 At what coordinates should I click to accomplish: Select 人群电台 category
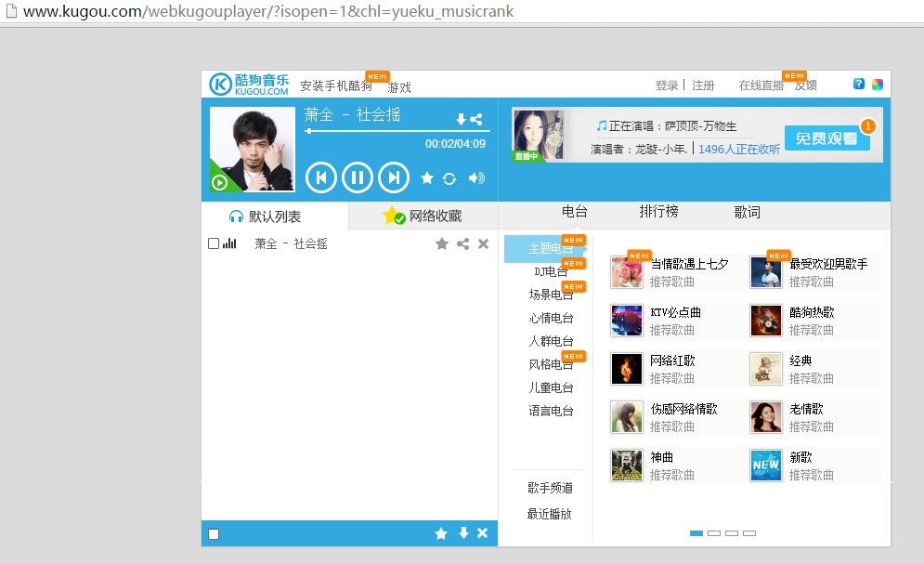pos(551,341)
